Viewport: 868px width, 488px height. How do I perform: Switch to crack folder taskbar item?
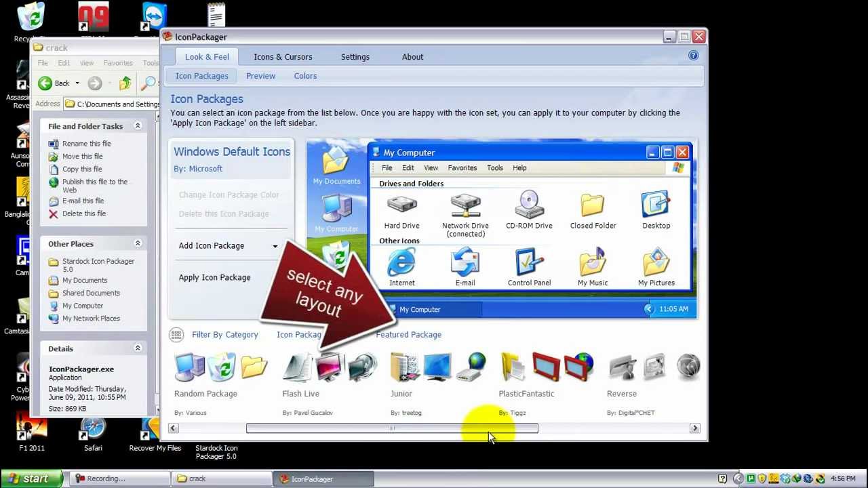[x=220, y=479]
